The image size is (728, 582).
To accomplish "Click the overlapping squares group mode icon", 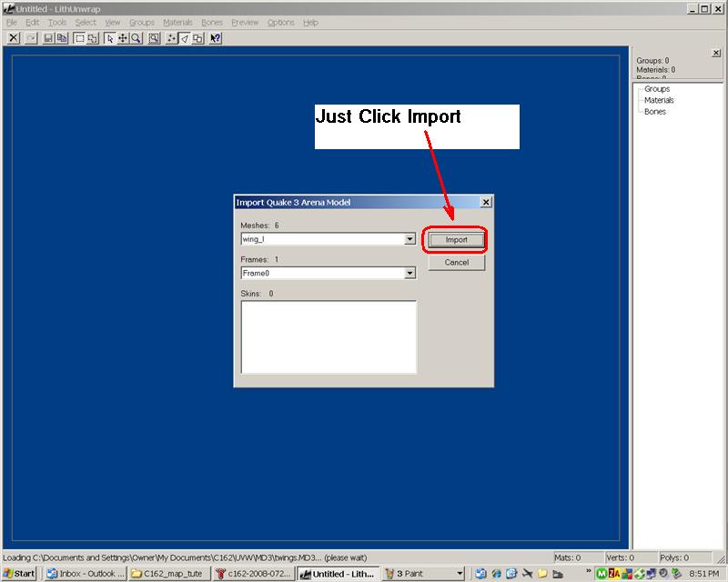I will (x=197, y=38).
